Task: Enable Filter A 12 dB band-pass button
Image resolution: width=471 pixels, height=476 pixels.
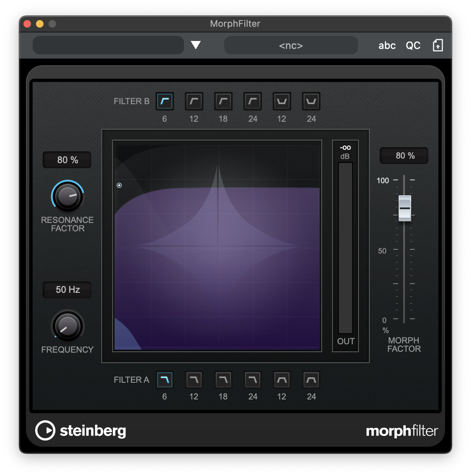Action: pyautogui.click(x=282, y=380)
